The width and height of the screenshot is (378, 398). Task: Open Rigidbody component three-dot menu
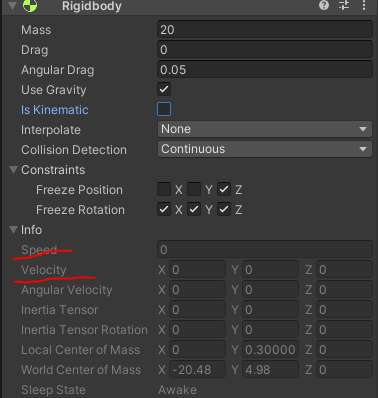[x=364, y=5]
